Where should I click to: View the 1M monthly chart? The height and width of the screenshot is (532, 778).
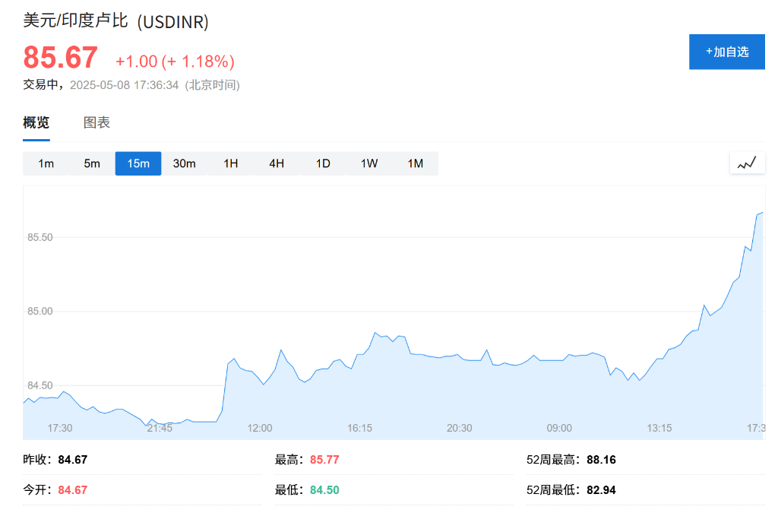415,163
